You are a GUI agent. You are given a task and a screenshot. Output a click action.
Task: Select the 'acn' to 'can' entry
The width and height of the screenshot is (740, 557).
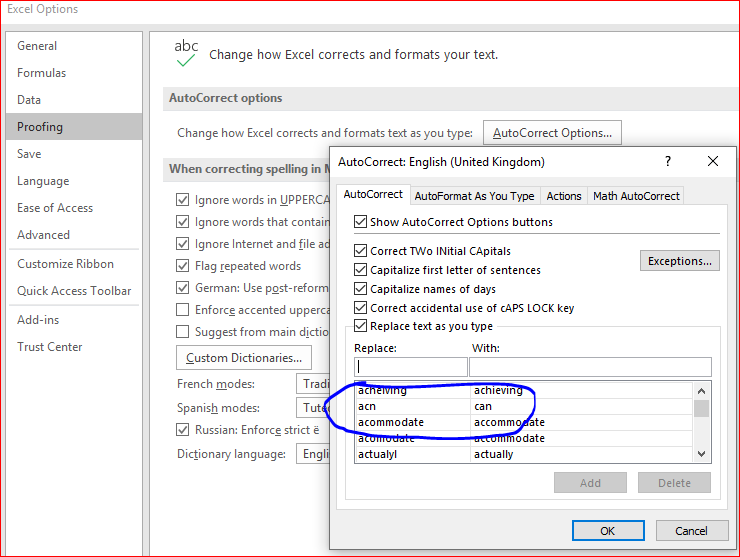pos(523,406)
